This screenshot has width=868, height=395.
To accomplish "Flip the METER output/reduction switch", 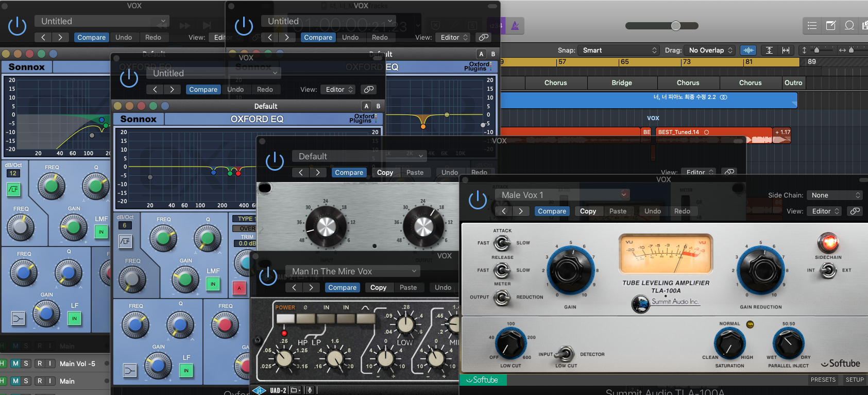I will (502, 297).
